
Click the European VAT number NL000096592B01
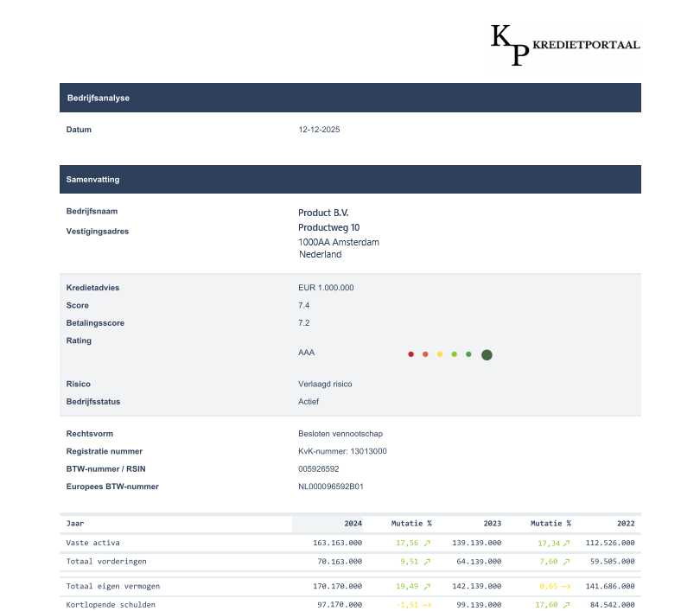coord(331,487)
